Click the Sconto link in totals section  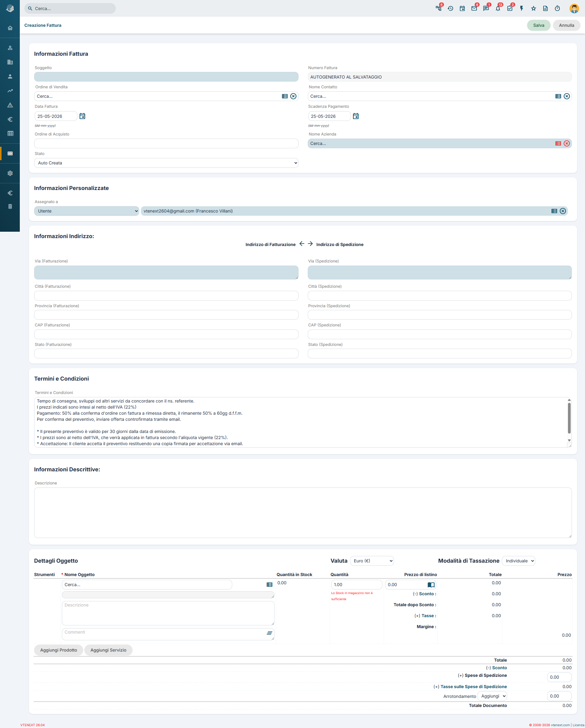click(499, 667)
